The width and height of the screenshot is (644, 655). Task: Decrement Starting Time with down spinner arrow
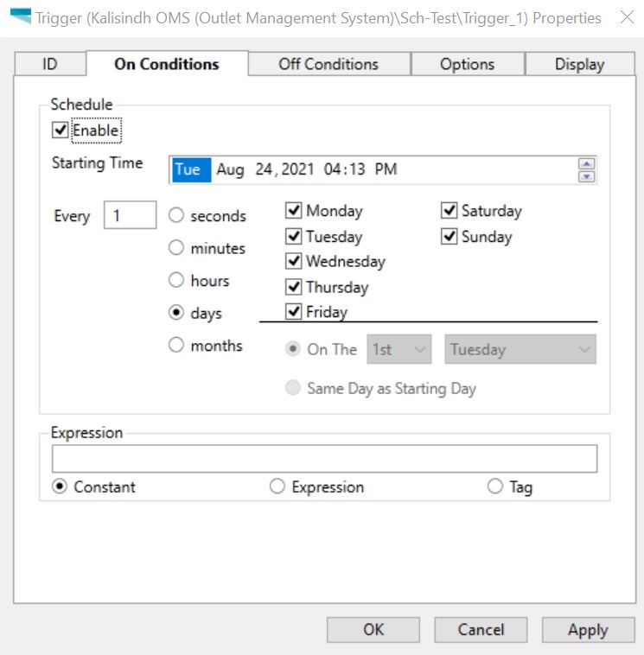[x=587, y=176]
